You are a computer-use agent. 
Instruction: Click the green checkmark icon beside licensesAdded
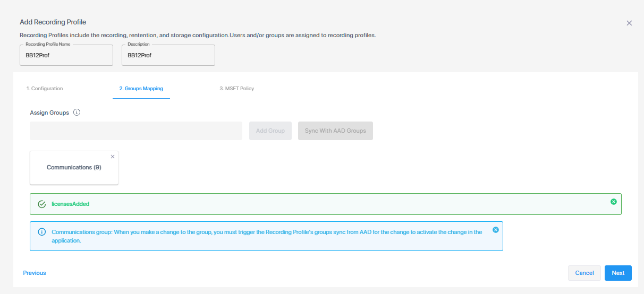(x=42, y=204)
